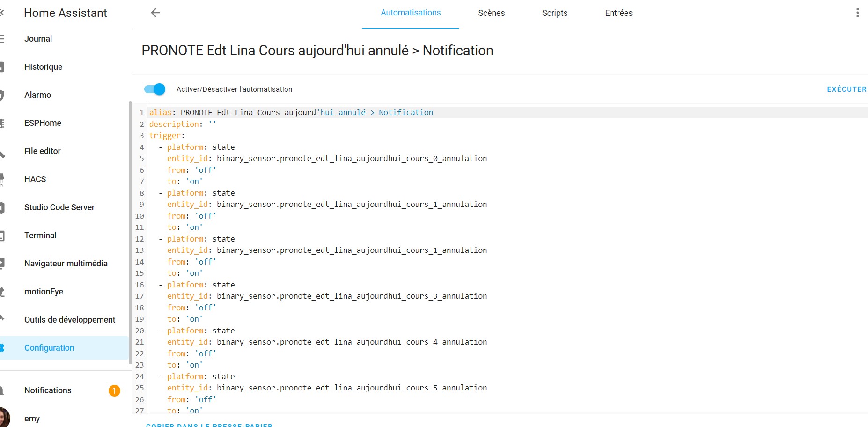Image resolution: width=868 pixels, height=427 pixels.
Task: Switch to the Scripts tab
Action: click(x=555, y=13)
